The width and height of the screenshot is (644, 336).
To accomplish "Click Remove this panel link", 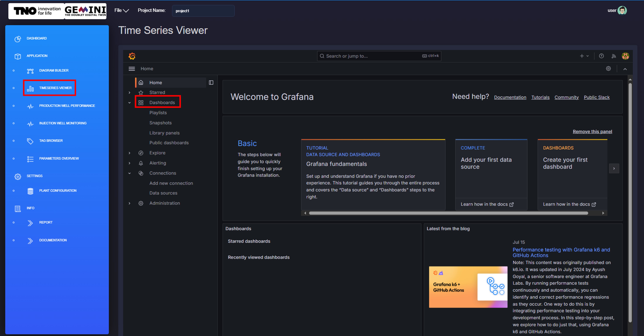I will tap(592, 132).
